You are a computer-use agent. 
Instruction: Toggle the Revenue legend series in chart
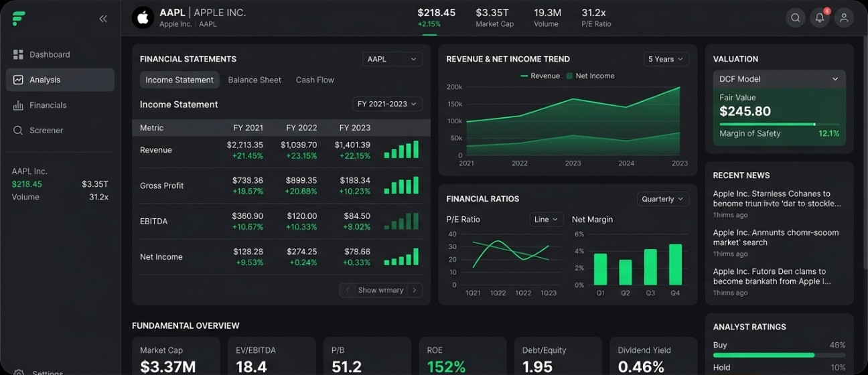click(540, 76)
